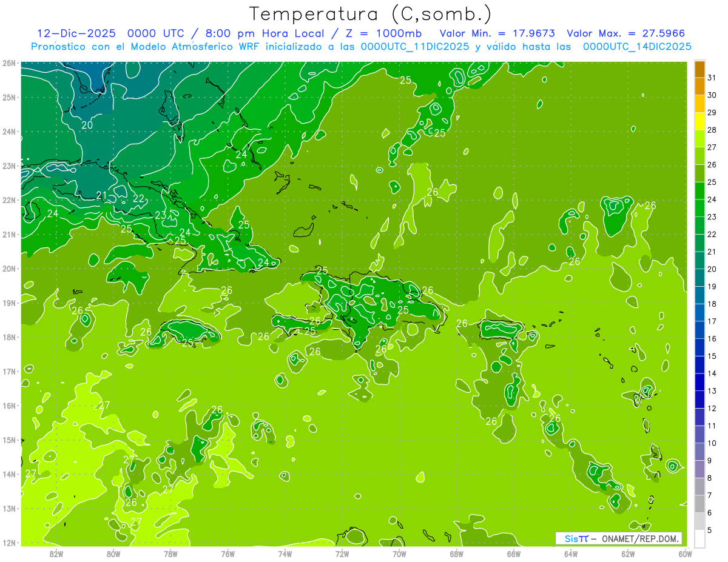Click the 17N latitude axis label
This screenshot has height=562, width=728.
[x=9, y=372]
